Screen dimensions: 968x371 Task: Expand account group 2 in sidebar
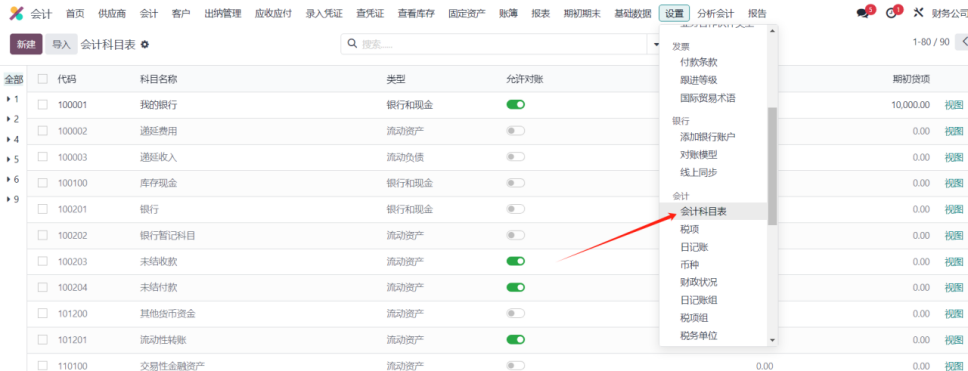tap(9, 119)
